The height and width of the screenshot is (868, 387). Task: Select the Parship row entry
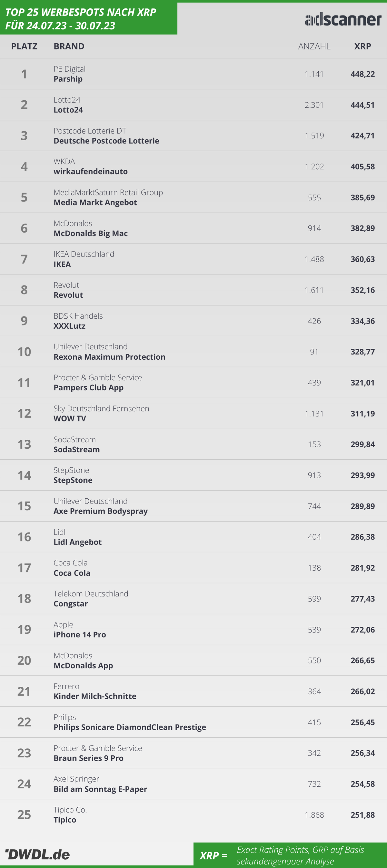coord(193,74)
